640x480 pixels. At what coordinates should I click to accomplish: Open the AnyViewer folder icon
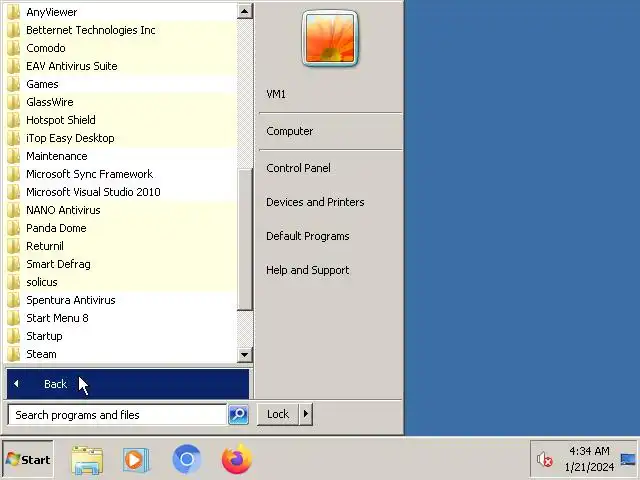13,12
